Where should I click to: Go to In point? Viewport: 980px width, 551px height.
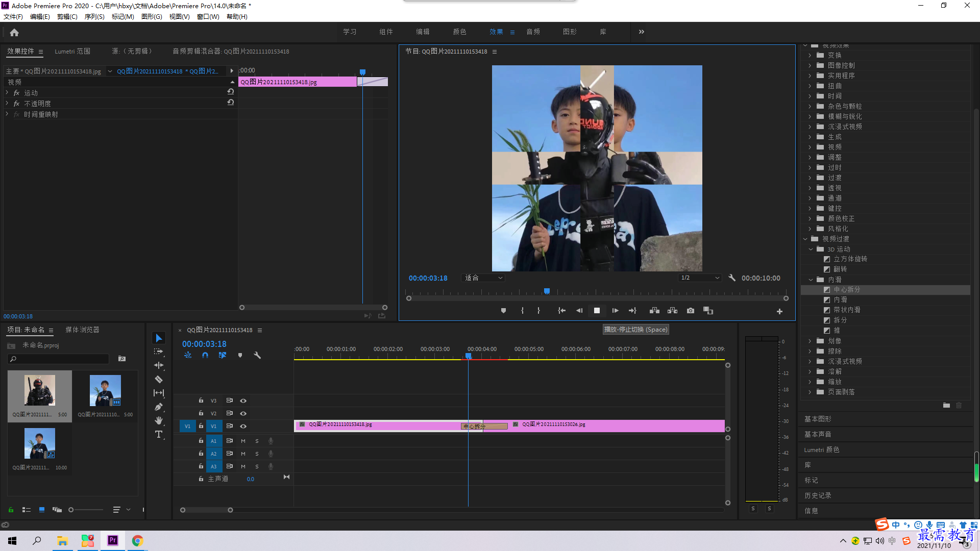pyautogui.click(x=561, y=311)
